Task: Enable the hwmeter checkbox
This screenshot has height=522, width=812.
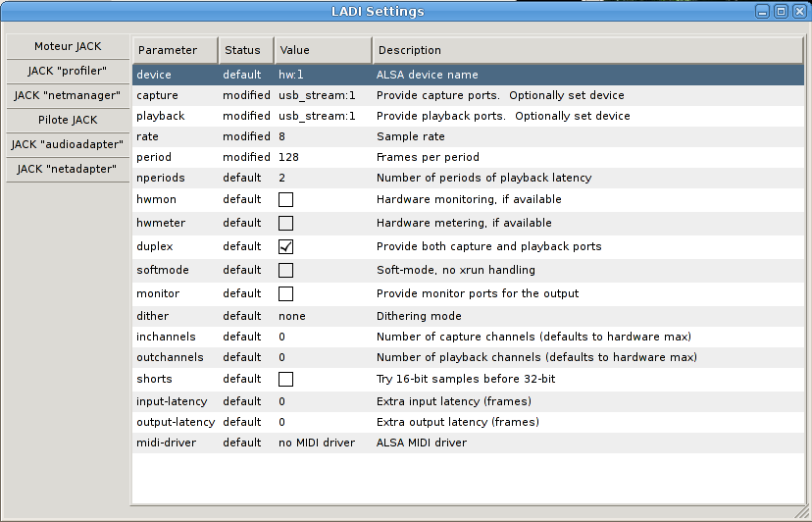Action: (x=285, y=223)
